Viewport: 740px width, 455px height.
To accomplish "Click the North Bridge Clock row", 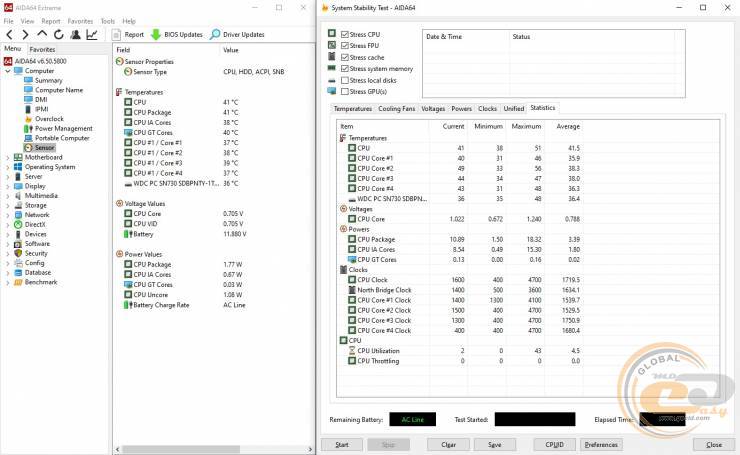I will (x=460, y=290).
